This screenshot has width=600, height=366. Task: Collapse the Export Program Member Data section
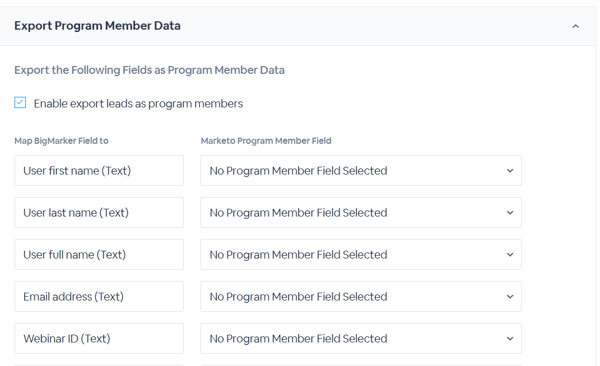pyautogui.click(x=575, y=26)
